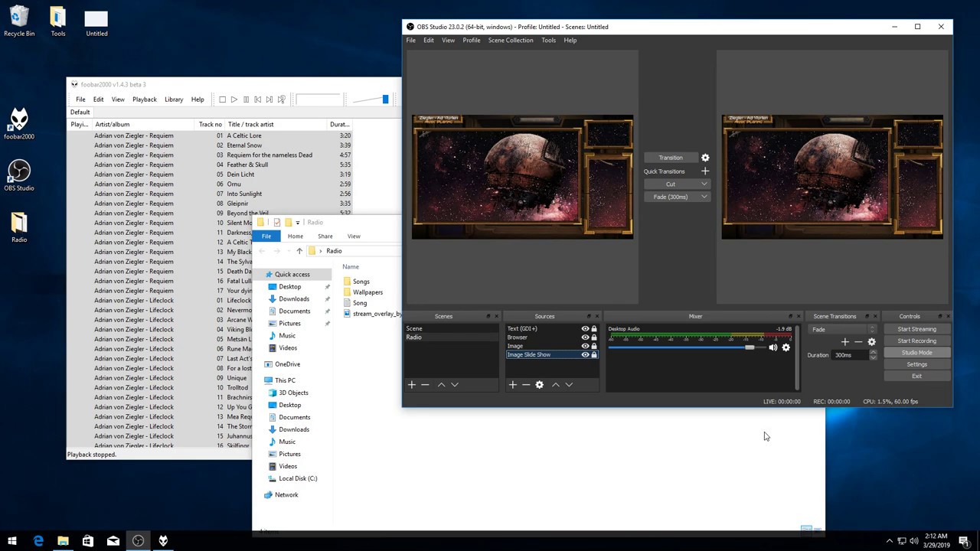Toggle visibility of Image source
The image size is (980, 551).
coord(585,346)
